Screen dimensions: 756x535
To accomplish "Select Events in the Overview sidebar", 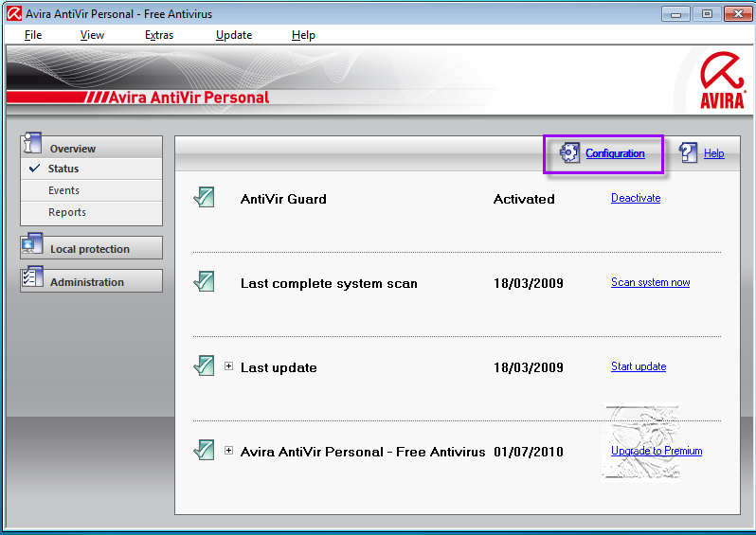I will pyautogui.click(x=64, y=190).
